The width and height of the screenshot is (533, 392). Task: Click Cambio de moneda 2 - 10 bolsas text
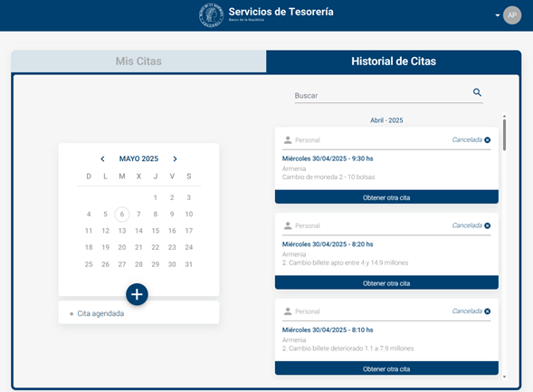coord(328,177)
